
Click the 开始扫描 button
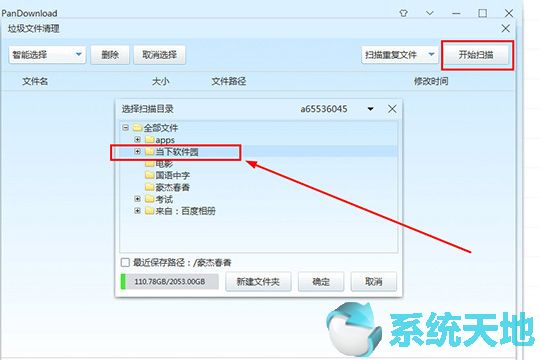click(476, 54)
